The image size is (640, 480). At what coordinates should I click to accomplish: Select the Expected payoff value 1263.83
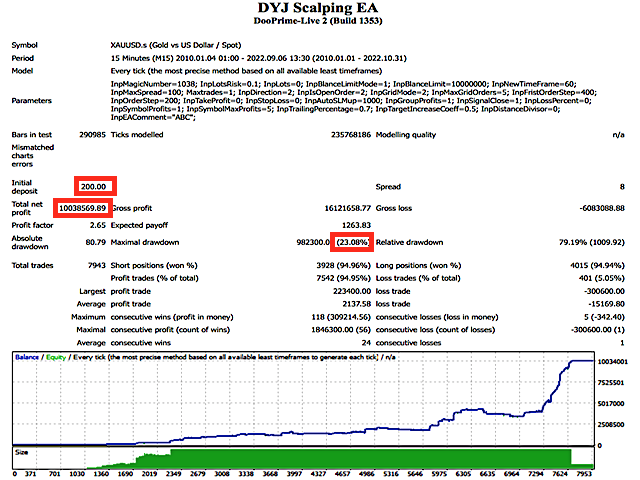click(x=356, y=225)
